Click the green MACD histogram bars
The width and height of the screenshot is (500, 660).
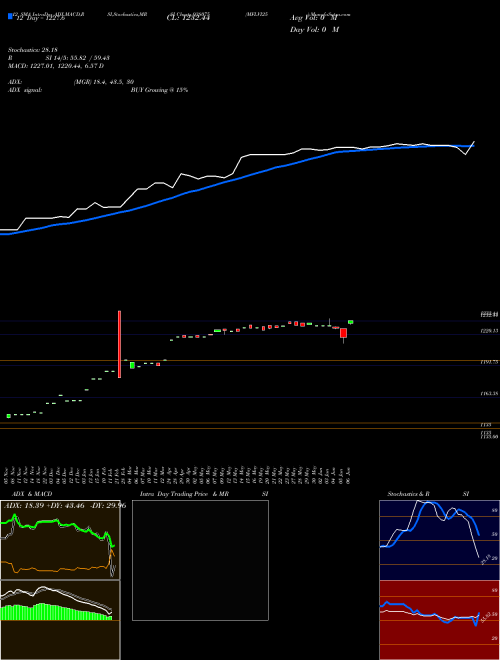tap(55, 612)
